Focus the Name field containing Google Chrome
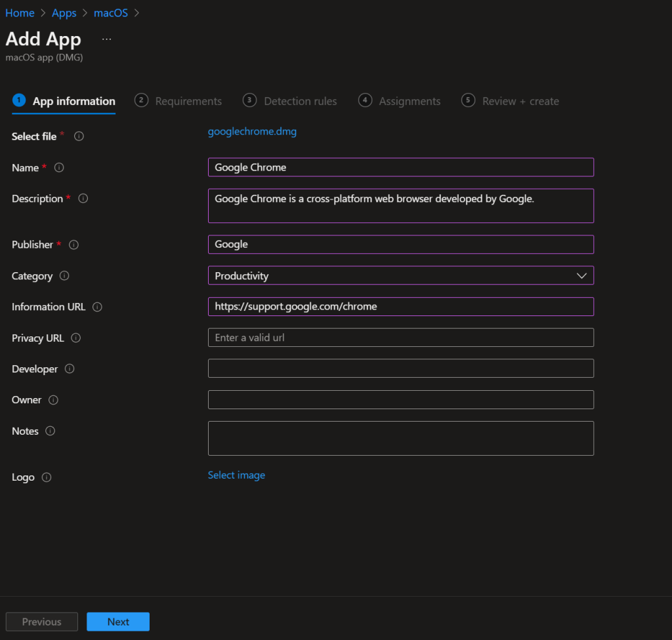The image size is (672, 640). [401, 167]
